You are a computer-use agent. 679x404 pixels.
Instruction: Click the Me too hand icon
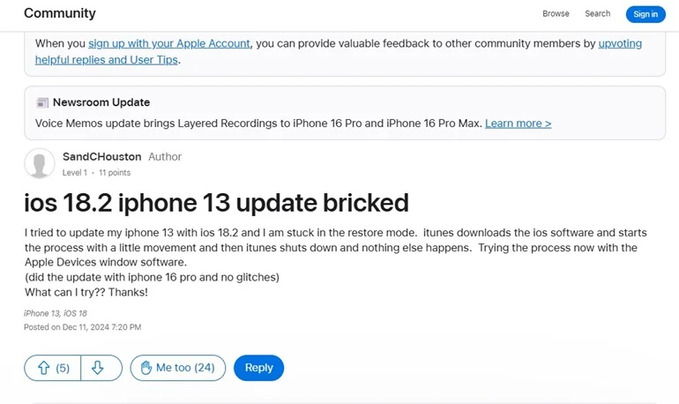[x=145, y=368]
